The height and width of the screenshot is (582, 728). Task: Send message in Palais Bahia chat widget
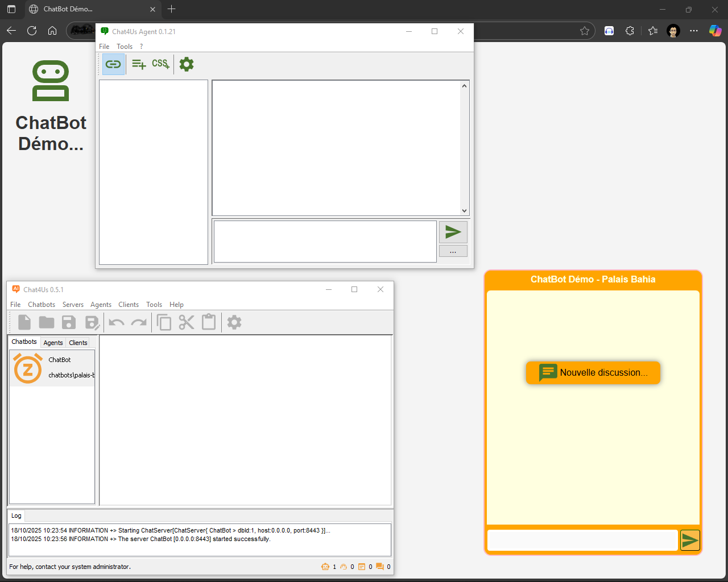click(690, 540)
